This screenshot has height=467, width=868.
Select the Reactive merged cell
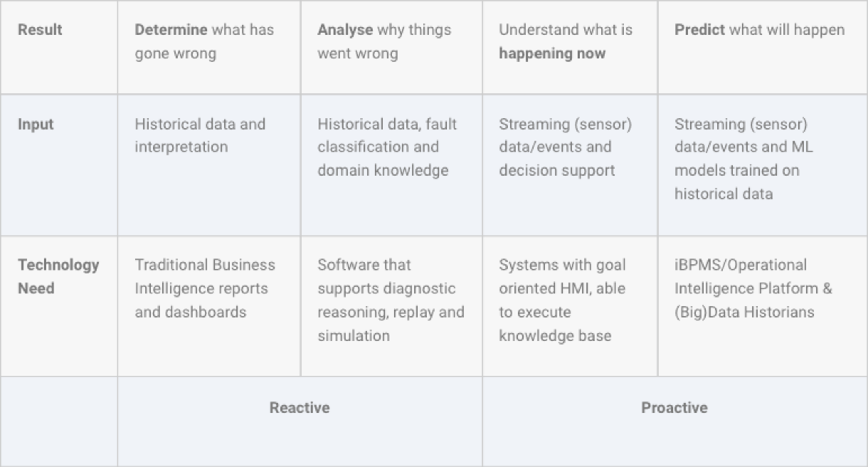pyautogui.click(x=300, y=422)
